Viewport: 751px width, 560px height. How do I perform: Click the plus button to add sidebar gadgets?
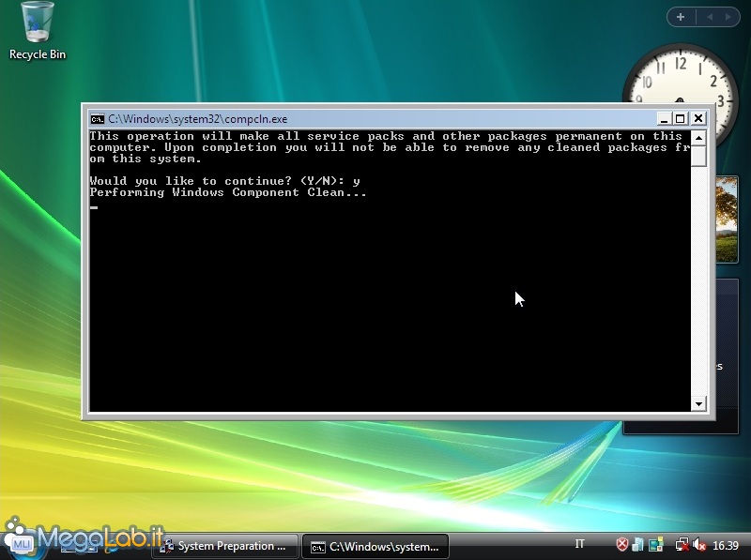click(x=681, y=17)
